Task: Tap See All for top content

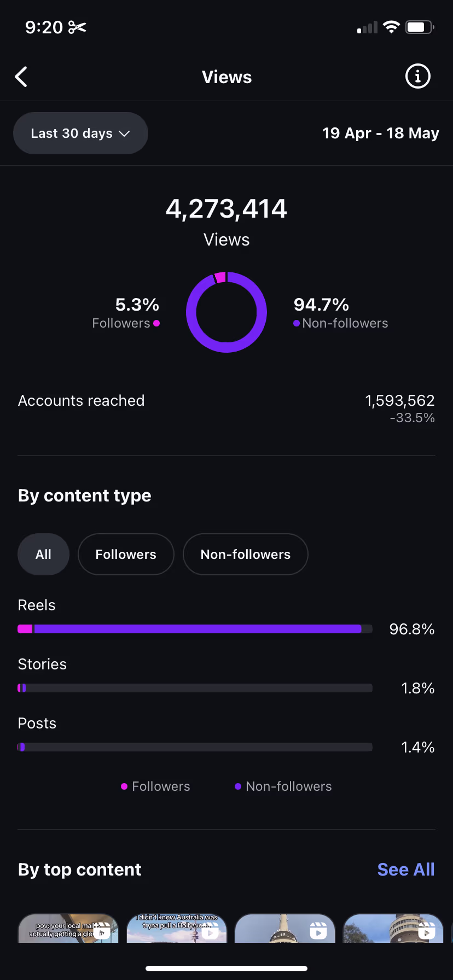Action: (x=405, y=870)
